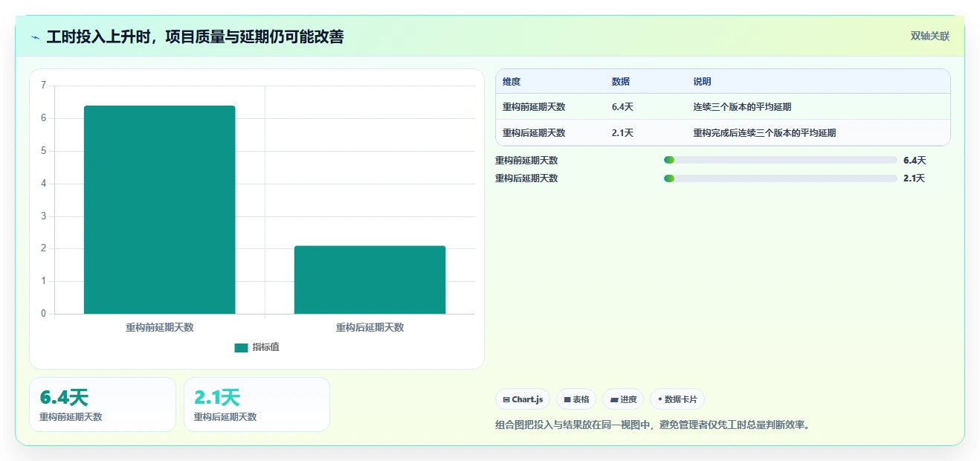
Task: Click text 连续三个版本的平均延期
Action: [742, 107]
